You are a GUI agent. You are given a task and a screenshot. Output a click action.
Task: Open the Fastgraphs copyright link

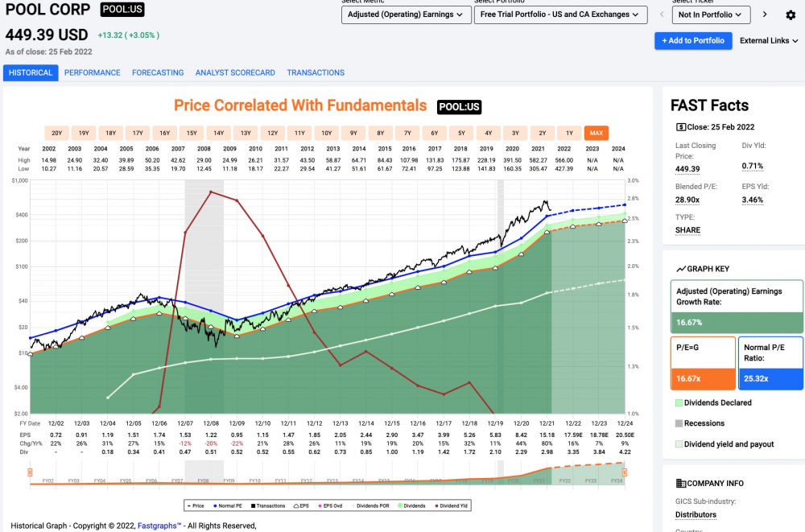(159, 526)
